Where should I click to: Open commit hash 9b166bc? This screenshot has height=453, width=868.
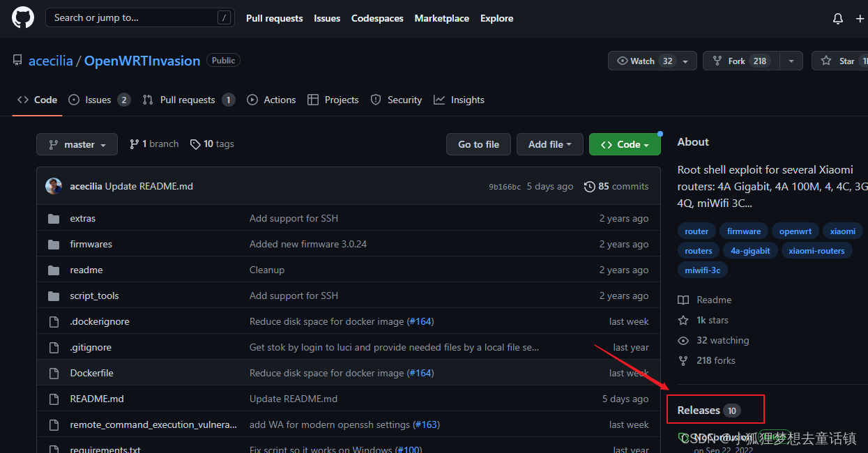pos(505,187)
